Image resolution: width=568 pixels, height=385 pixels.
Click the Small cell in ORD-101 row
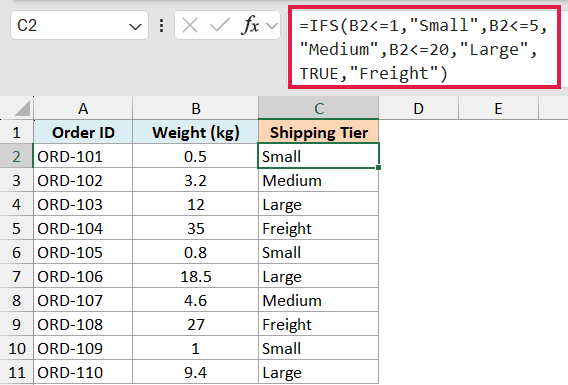point(319,156)
